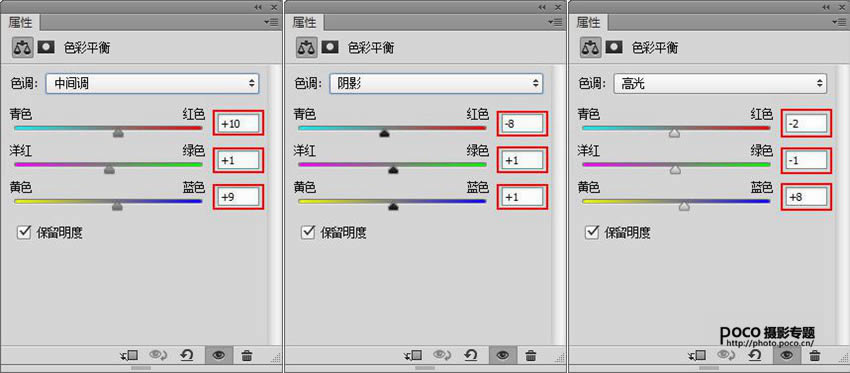Collapse the 阴影 panel using the double-arrow icon
The height and width of the screenshot is (373, 850).
542,7
